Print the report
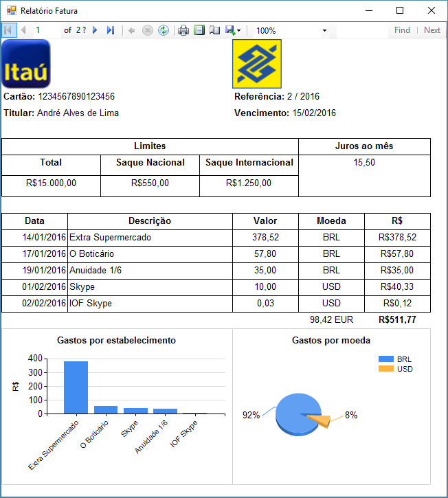448x498 pixels. click(183, 30)
